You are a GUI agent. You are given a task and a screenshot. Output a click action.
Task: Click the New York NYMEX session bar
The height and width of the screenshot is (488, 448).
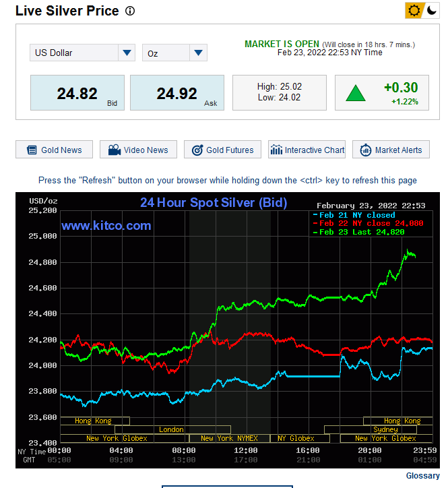229,438
